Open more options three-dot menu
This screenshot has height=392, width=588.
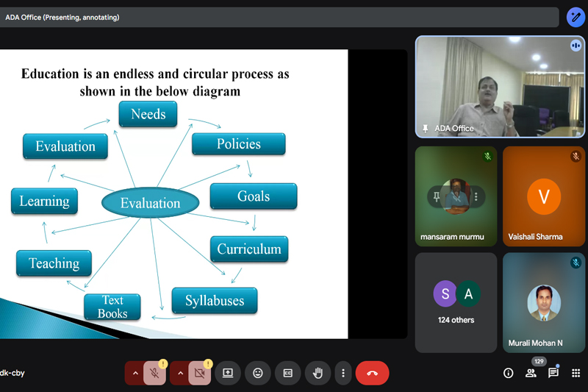point(343,373)
